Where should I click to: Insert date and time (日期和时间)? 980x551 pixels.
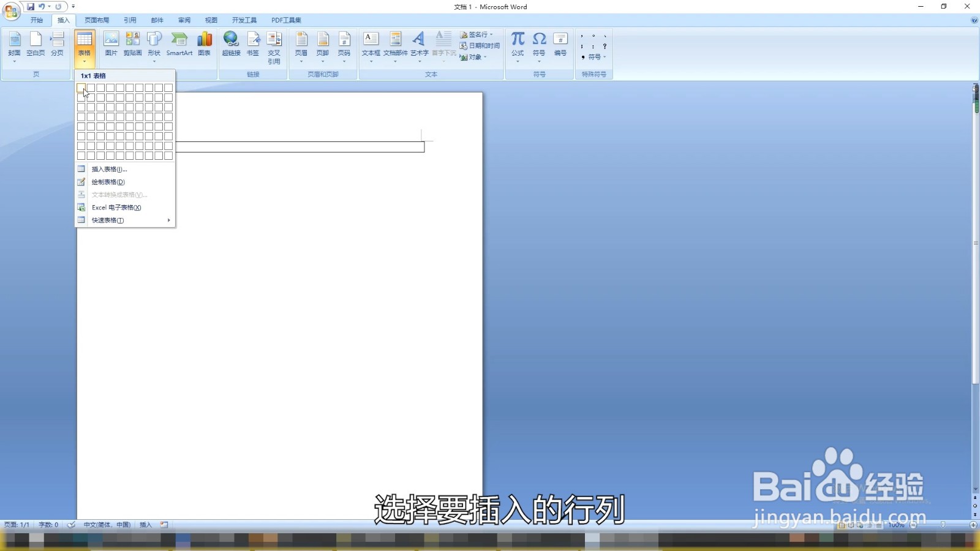(x=480, y=46)
